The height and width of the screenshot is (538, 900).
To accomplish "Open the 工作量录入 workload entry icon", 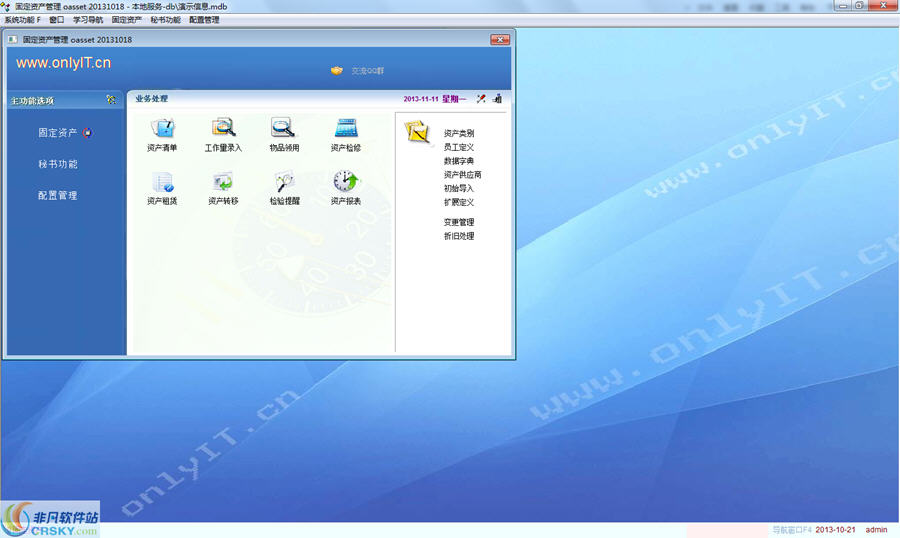I will pos(223,128).
